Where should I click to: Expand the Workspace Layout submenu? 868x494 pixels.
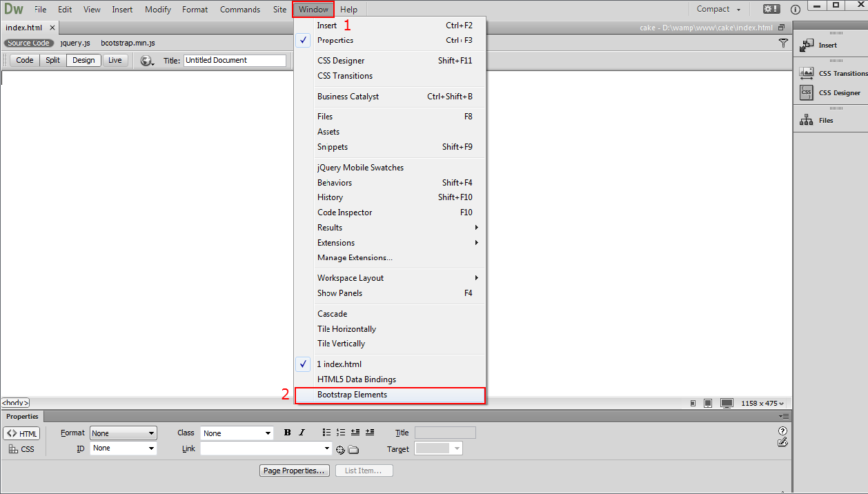point(391,278)
